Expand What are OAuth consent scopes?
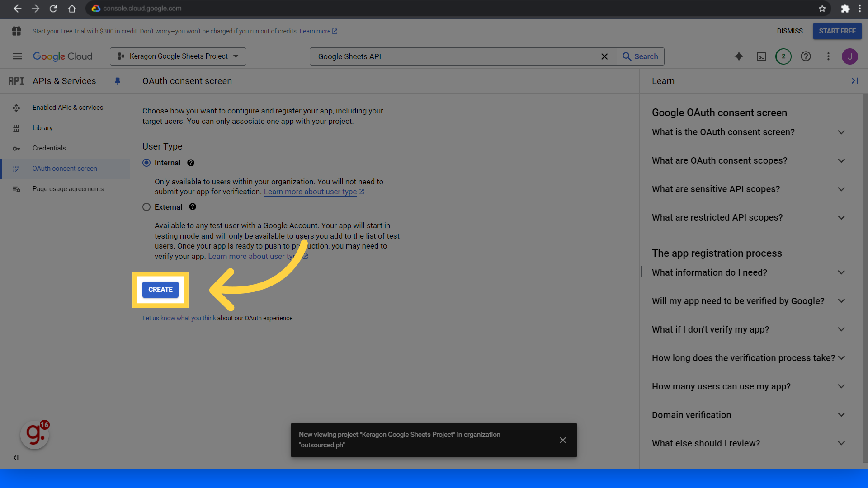 click(748, 161)
